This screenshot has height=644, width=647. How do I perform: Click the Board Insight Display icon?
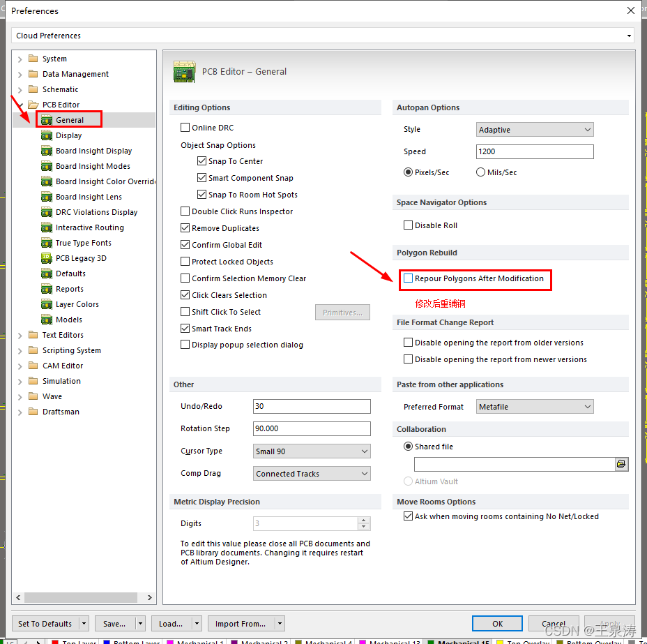click(x=47, y=151)
